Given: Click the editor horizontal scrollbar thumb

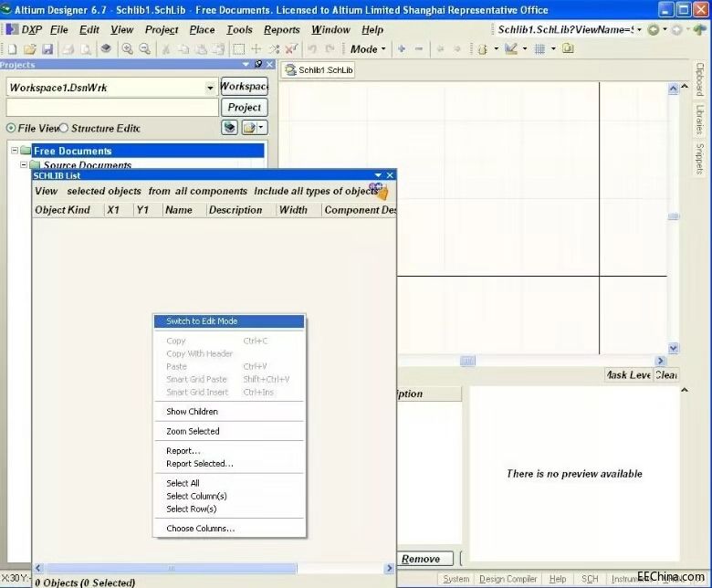Looking at the screenshot, I should (x=467, y=361).
